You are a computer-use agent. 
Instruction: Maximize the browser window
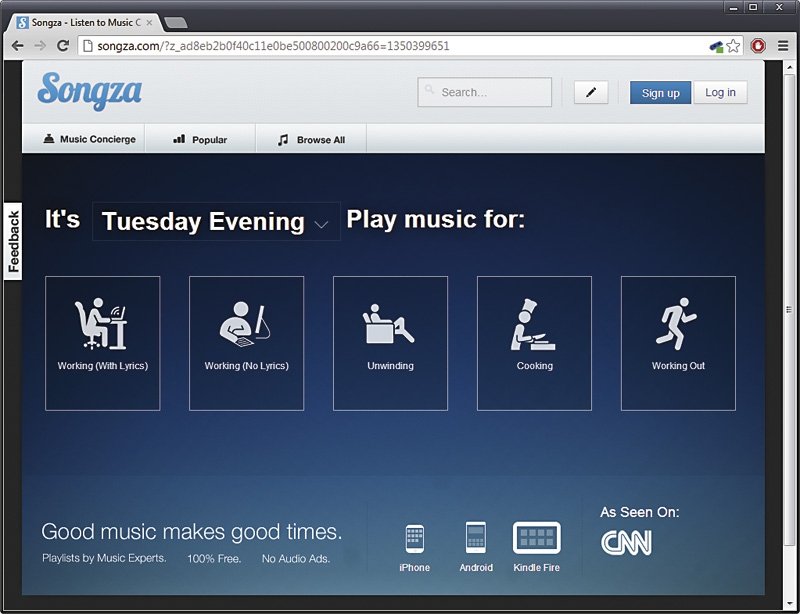tap(753, 7)
